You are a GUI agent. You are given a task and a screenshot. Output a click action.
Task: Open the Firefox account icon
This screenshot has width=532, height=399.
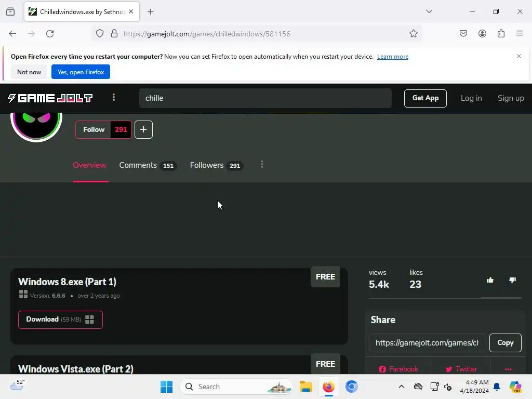482,34
